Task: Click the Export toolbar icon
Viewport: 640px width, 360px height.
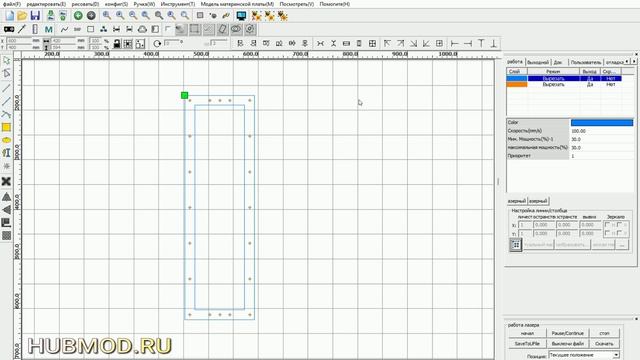Action: coord(63,16)
